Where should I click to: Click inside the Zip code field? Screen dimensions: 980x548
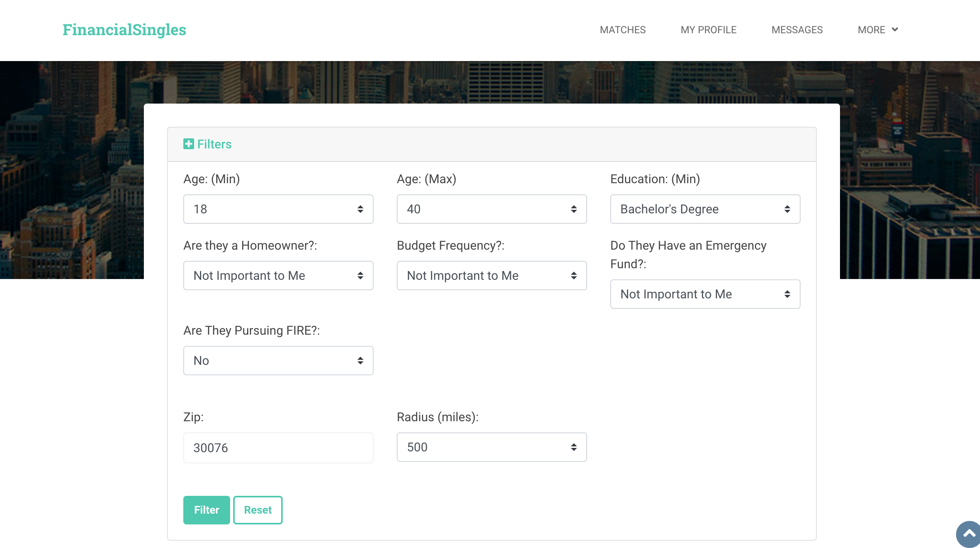(278, 447)
